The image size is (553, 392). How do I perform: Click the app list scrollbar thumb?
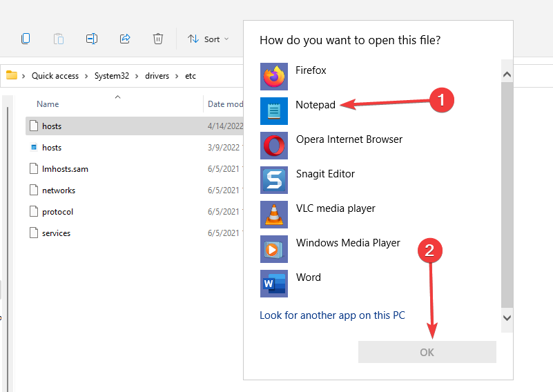click(x=507, y=195)
